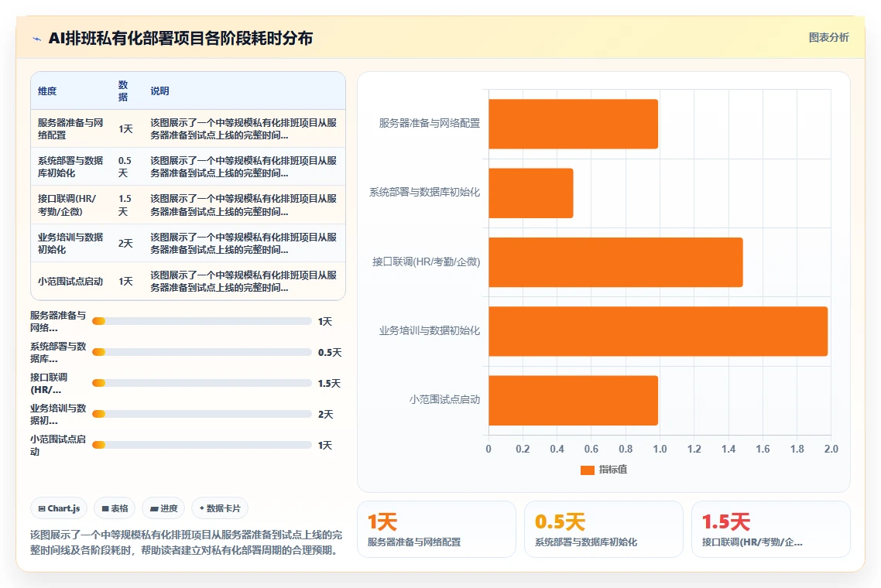
Task: Click the description paragraph below the chips
Action: click(186, 542)
